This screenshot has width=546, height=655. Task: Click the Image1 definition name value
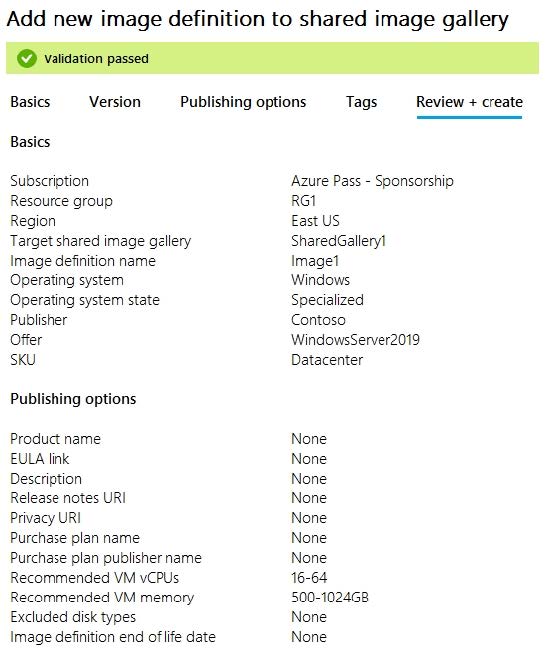coord(315,261)
